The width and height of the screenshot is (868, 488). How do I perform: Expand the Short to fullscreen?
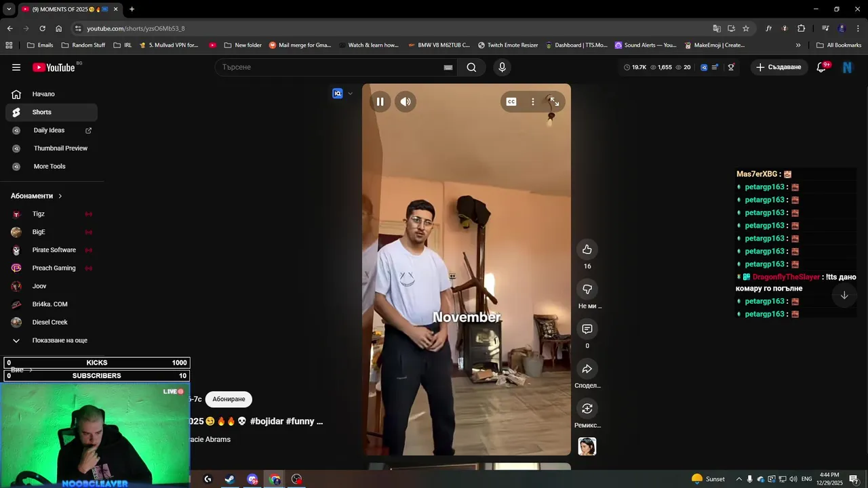554,102
